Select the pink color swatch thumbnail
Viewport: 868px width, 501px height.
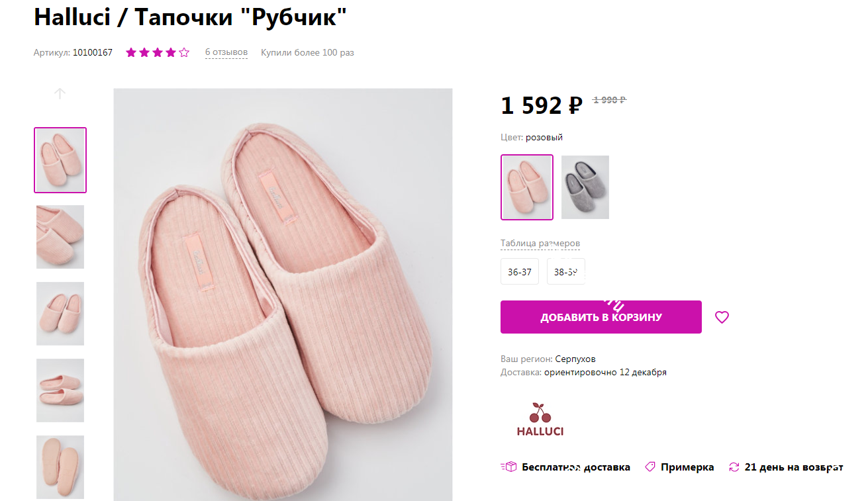click(526, 187)
